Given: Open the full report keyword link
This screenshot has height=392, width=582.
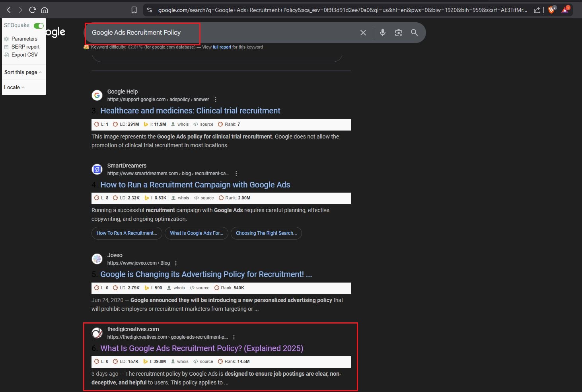Looking at the screenshot, I should [x=222, y=47].
